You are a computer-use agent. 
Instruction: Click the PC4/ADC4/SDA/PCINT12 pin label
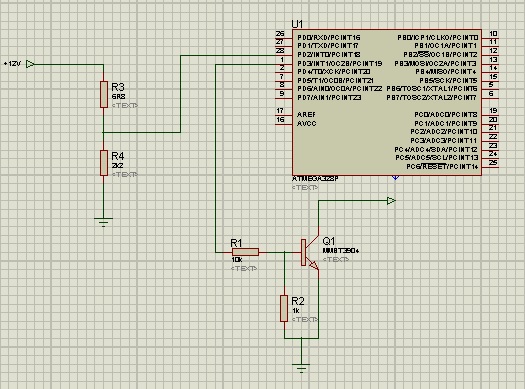(x=436, y=150)
